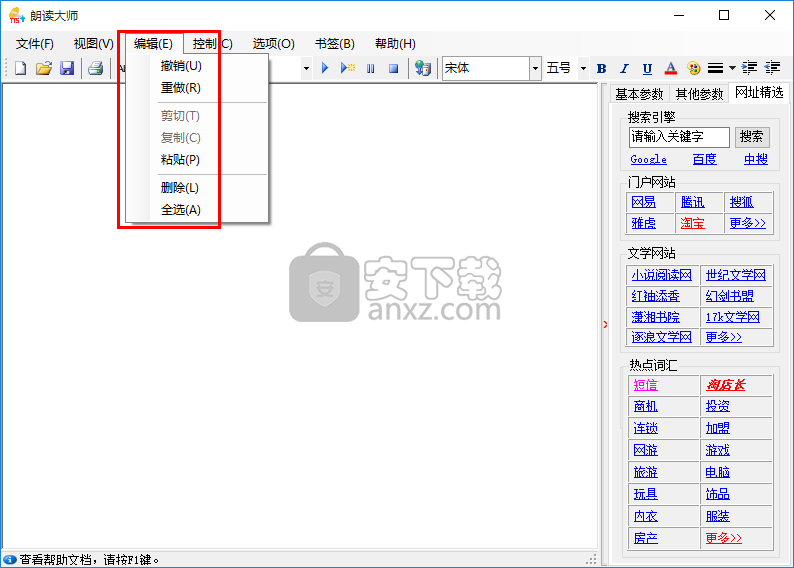Expand the font name dropdown arrow

pyautogui.click(x=535, y=68)
